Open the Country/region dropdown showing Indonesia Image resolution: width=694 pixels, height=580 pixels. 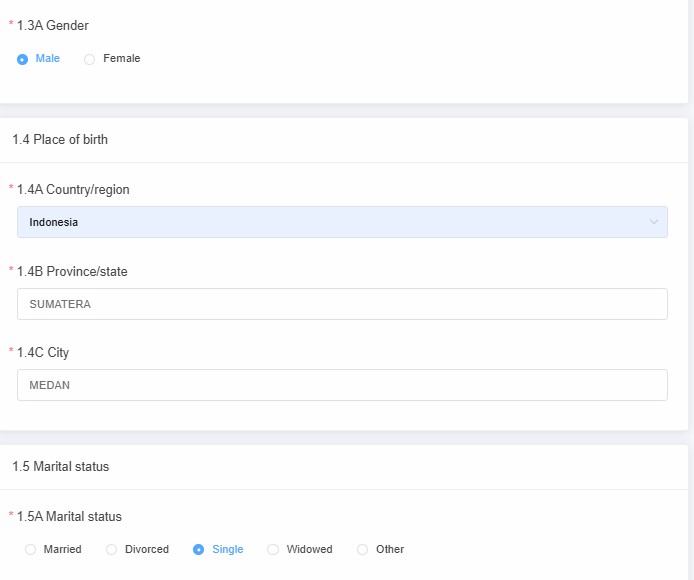[x=342, y=222]
